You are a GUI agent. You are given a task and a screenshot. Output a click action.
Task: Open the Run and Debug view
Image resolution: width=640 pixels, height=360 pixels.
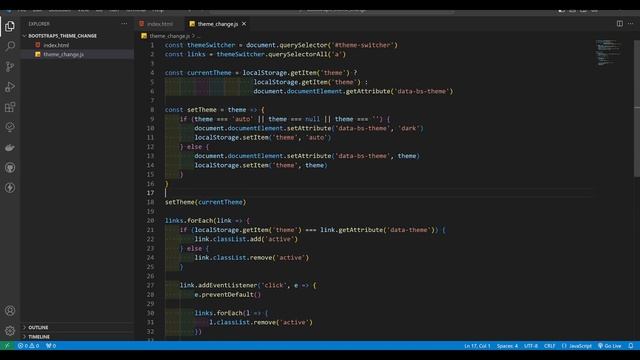[10, 87]
